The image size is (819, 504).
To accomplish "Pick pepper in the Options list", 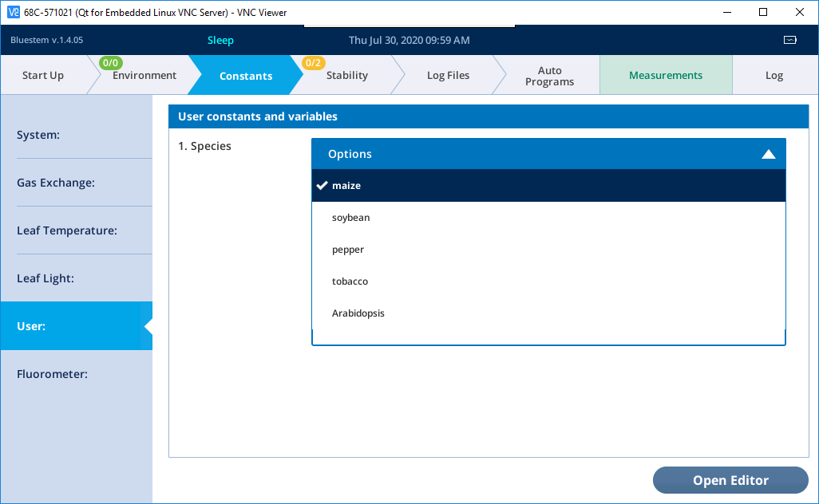I will (x=548, y=250).
